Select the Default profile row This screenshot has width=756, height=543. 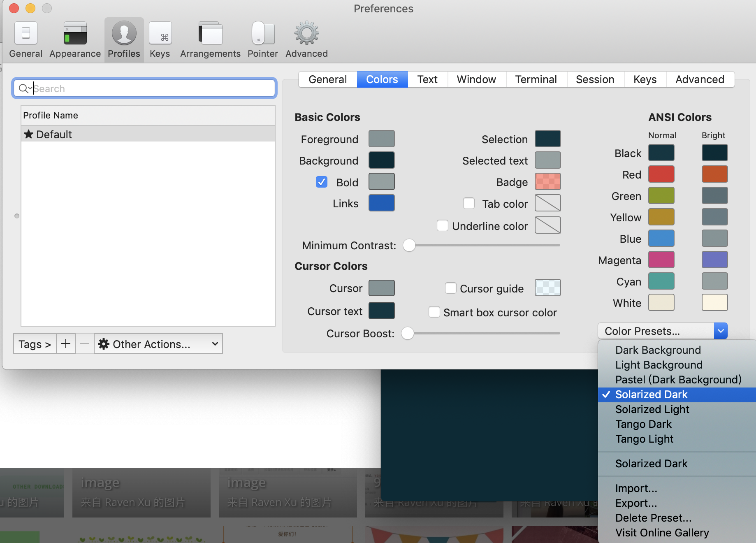click(x=148, y=134)
